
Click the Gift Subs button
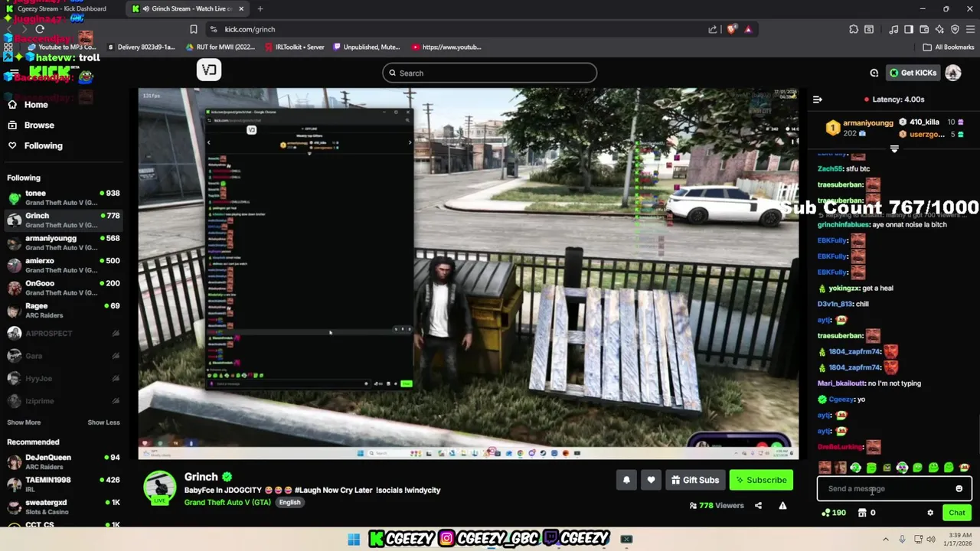point(695,480)
